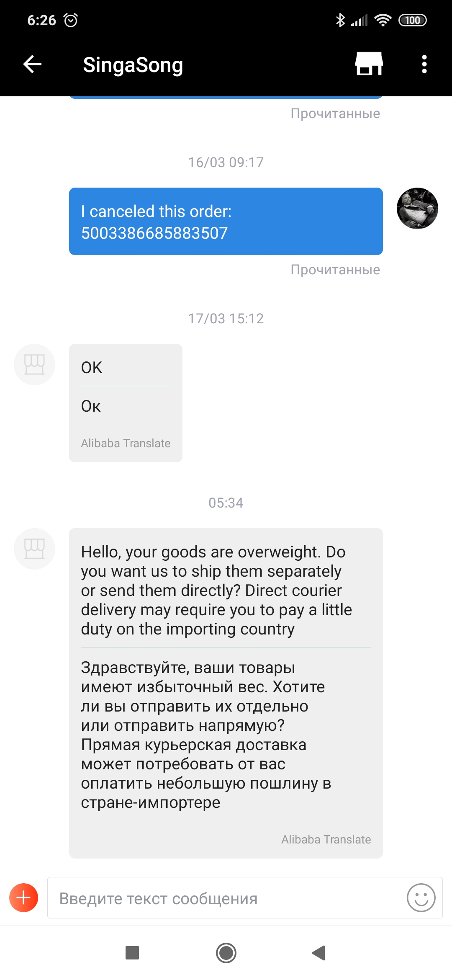
Task: Tap the red plus attachment button
Action: click(24, 897)
